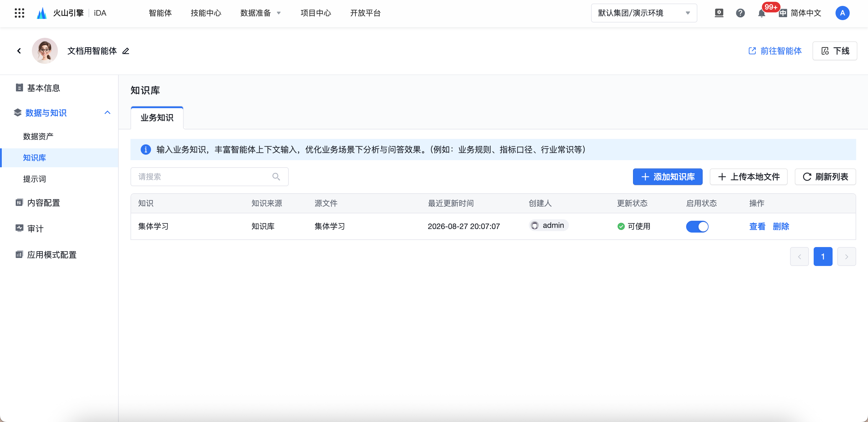
Task: Switch language via 简体中文 selector
Action: (800, 13)
